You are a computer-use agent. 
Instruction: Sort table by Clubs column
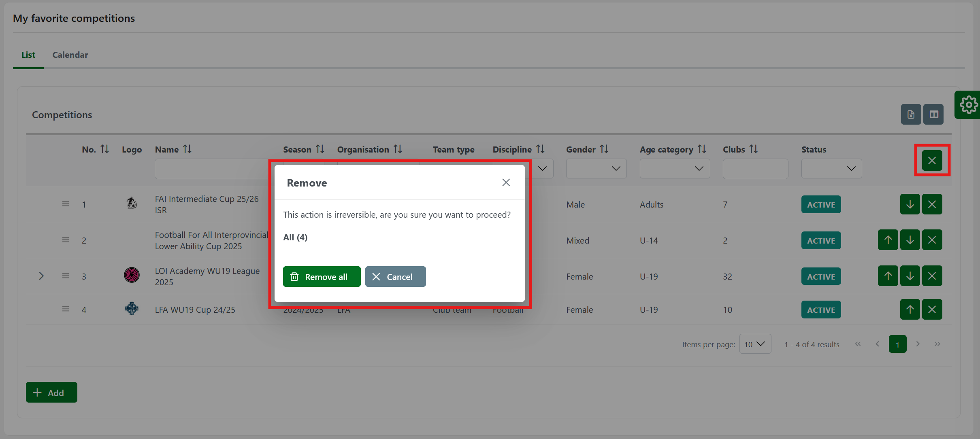pos(753,149)
